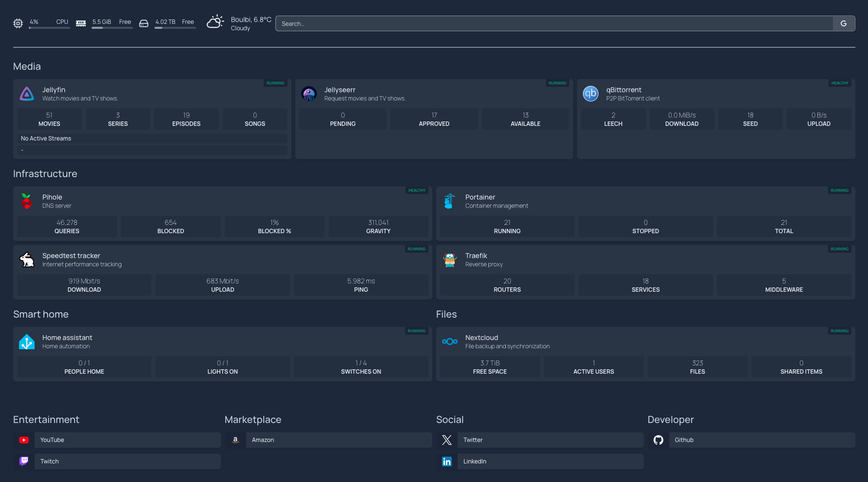Click the 4.02 TB disk usage bar
This screenshot has width=868, height=482.
pos(175,28)
